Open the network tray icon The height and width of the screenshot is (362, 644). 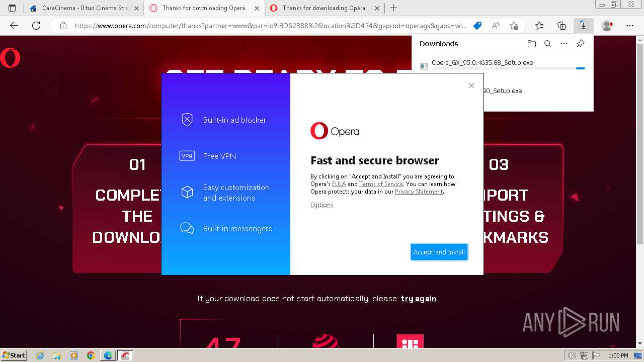[x=584, y=355]
